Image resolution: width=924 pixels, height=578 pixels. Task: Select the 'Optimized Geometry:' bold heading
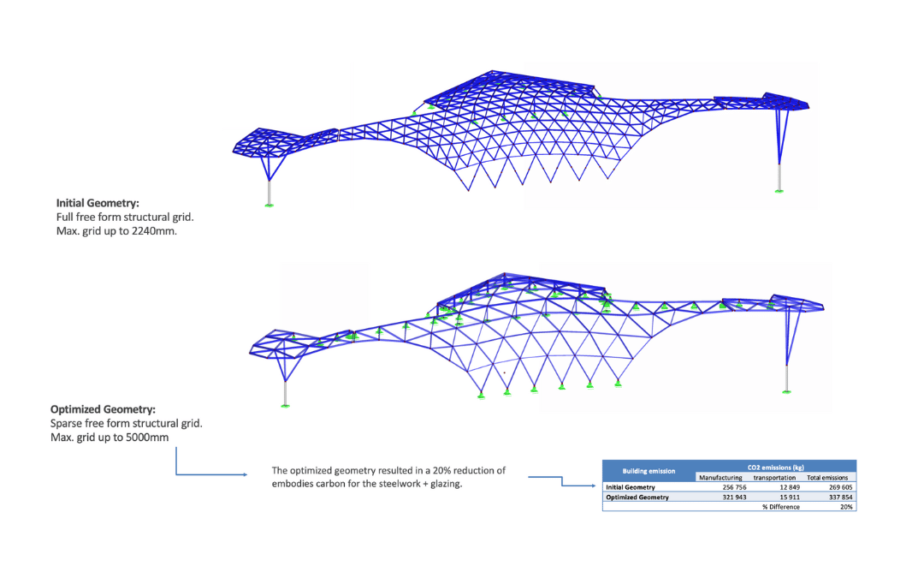(x=104, y=410)
